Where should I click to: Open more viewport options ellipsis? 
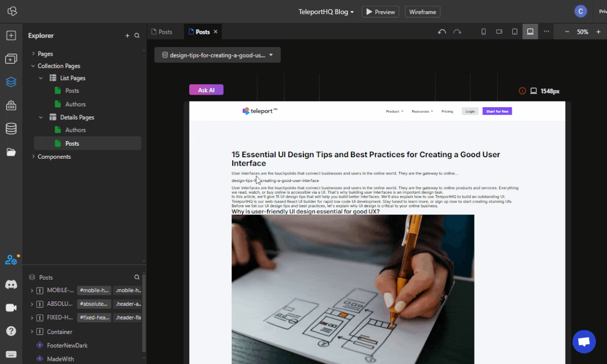[546, 31]
